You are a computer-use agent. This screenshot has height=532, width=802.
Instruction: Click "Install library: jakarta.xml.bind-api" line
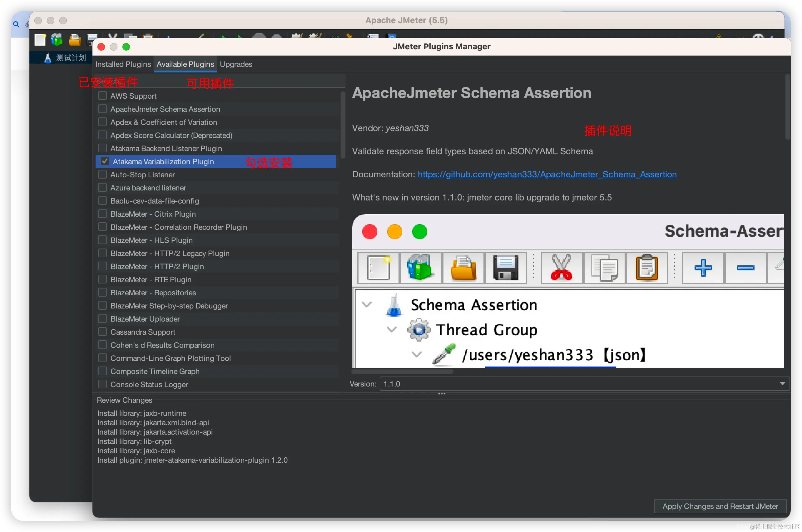pyautogui.click(x=153, y=423)
